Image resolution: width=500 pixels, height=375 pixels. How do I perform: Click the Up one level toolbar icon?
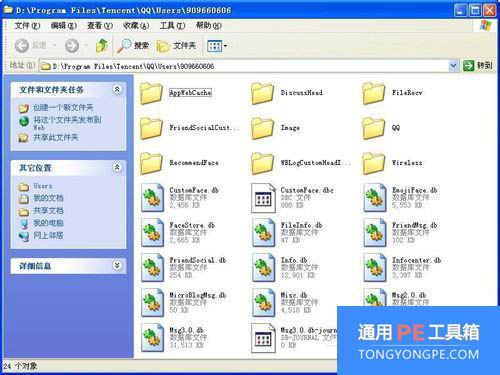(x=102, y=46)
